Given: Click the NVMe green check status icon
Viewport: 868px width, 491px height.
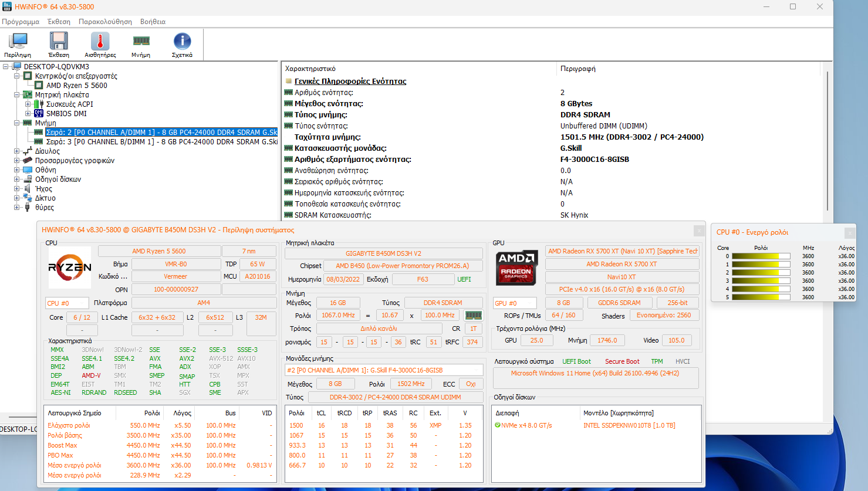Looking at the screenshot, I should click(x=498, y=425).
